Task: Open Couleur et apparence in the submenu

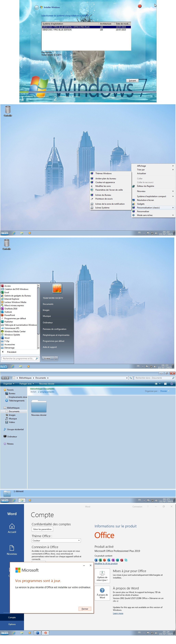Action: click(110, 183)
